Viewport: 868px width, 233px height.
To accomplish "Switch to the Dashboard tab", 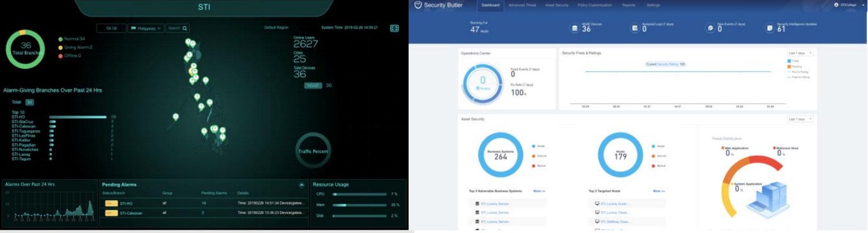I will [x=491, y=5].
